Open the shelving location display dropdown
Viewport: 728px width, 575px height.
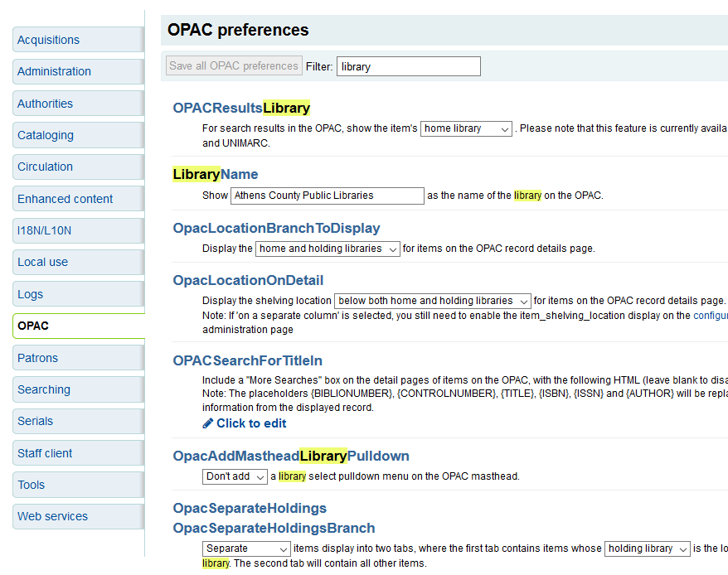432,302
